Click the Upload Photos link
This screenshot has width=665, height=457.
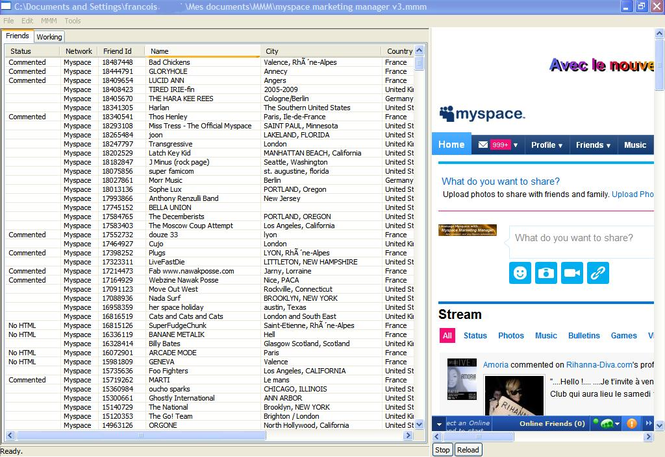pyautogui.click(x=632, y=194)
